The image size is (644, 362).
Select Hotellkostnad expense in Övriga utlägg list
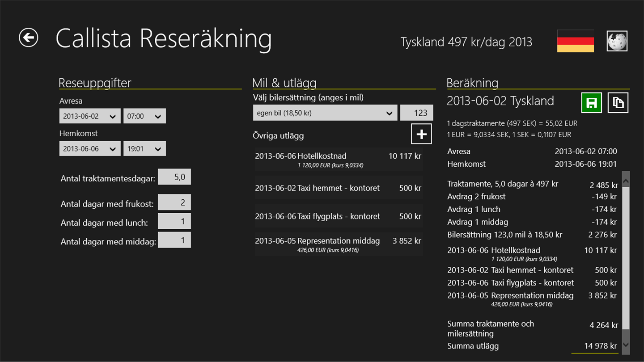click(x=339, y=160)
